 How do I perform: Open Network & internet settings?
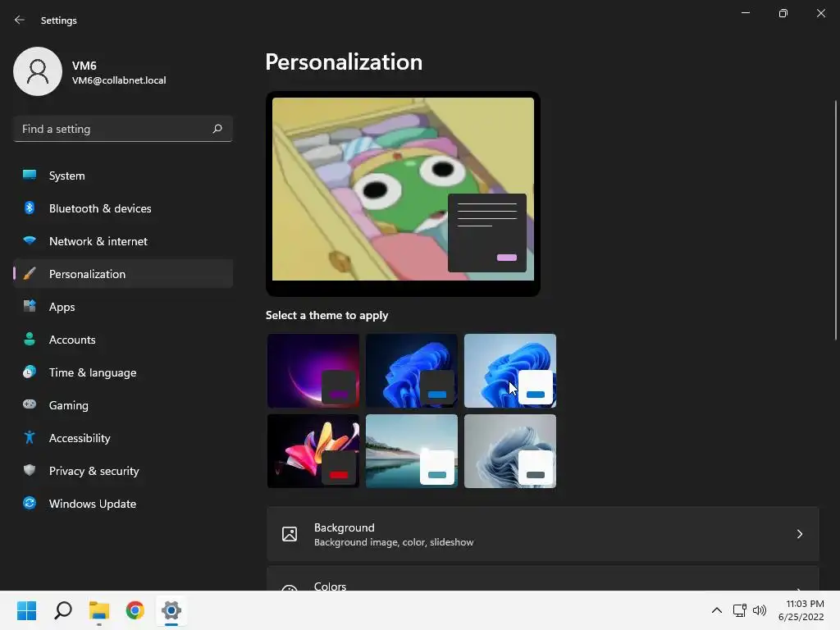(x=123, y=240)
